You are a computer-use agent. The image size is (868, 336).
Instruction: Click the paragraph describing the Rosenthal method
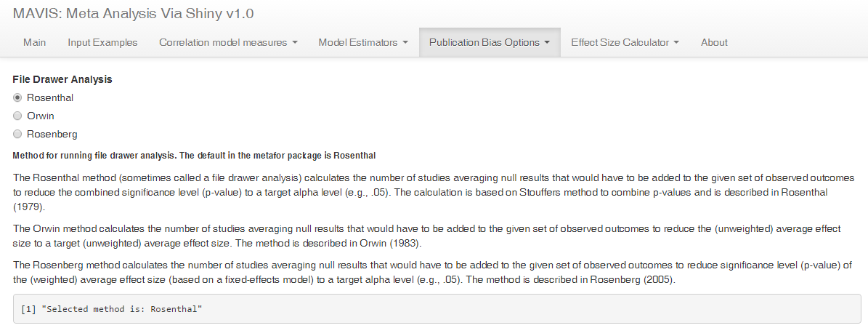tap(434, 192)
